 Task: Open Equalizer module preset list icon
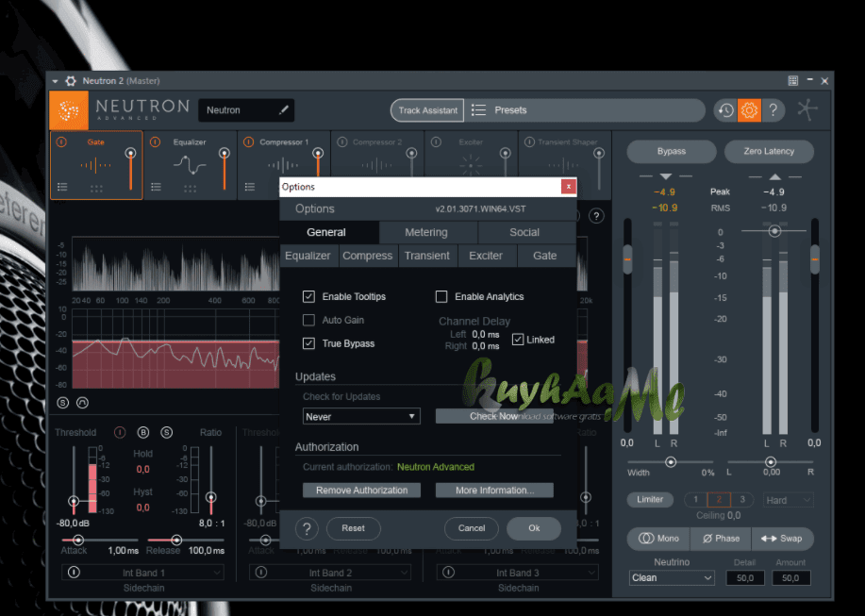point(157,188)
